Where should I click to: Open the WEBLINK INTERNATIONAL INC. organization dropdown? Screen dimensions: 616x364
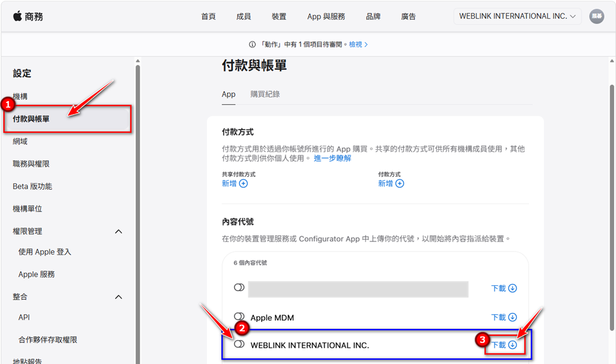[517, 16]
